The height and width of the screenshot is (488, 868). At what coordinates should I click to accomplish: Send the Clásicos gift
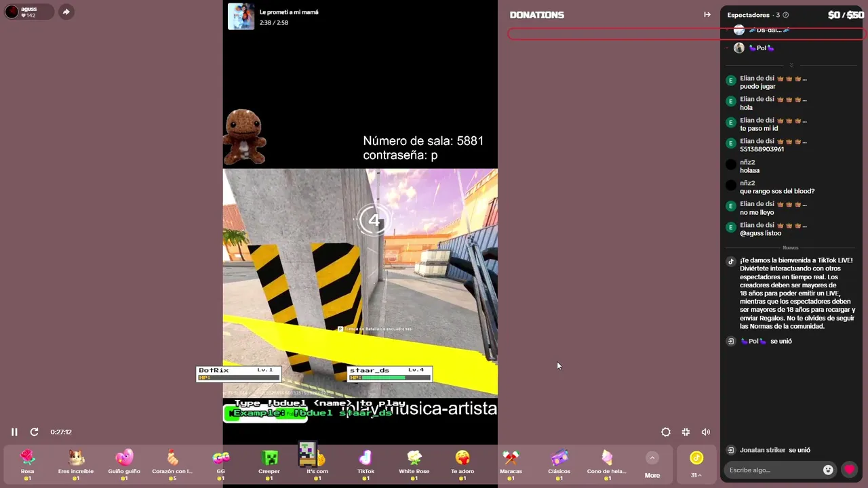tap(559, 464)
